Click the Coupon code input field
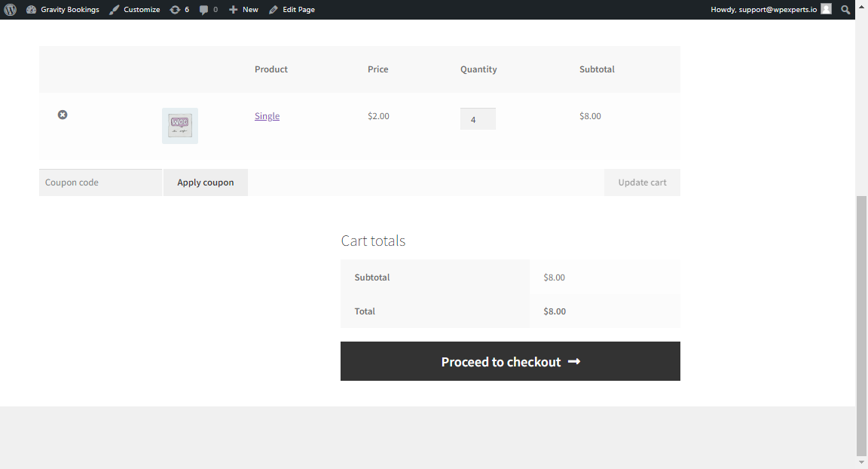This screenshot has width=868, height=469. (x=100, y=182)
